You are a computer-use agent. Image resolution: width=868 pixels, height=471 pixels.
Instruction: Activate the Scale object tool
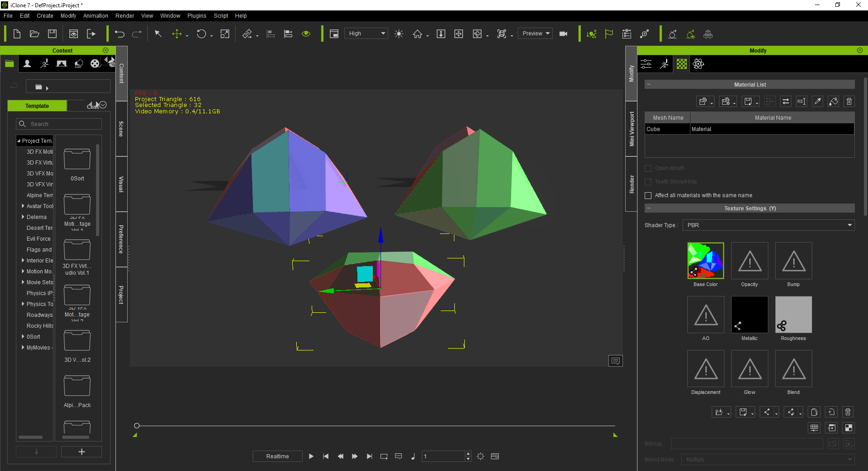(225, 34)
